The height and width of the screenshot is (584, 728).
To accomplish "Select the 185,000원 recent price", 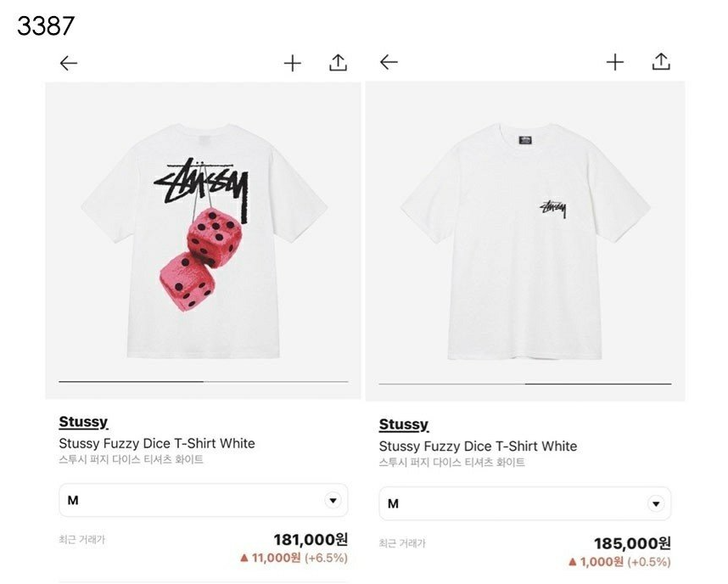I will click(x=632, y=543).
